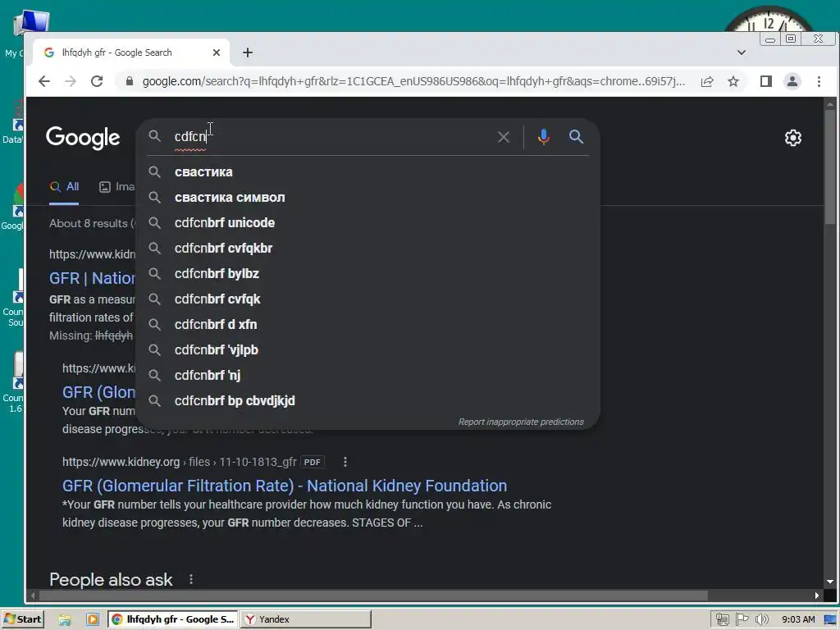Open the Chrome profile avatar
This screenshot has height=630, width=840.
tap(792, 81)
